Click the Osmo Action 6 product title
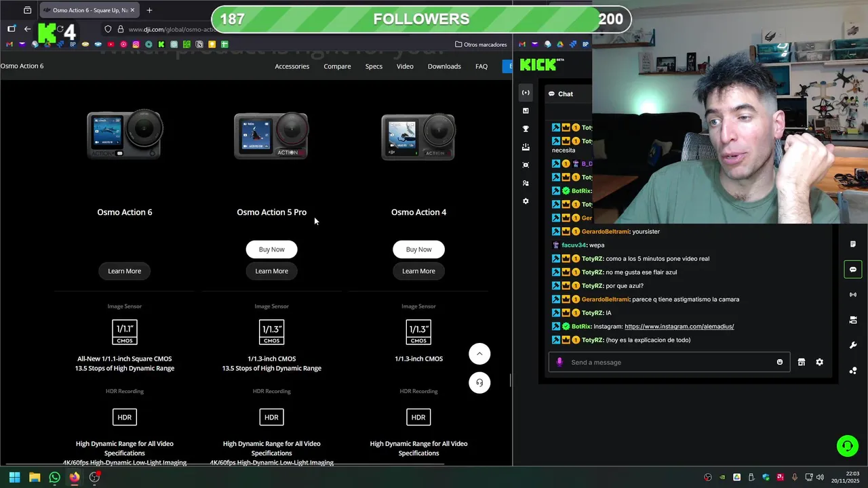The image size is (868, 488). point(125,212)
